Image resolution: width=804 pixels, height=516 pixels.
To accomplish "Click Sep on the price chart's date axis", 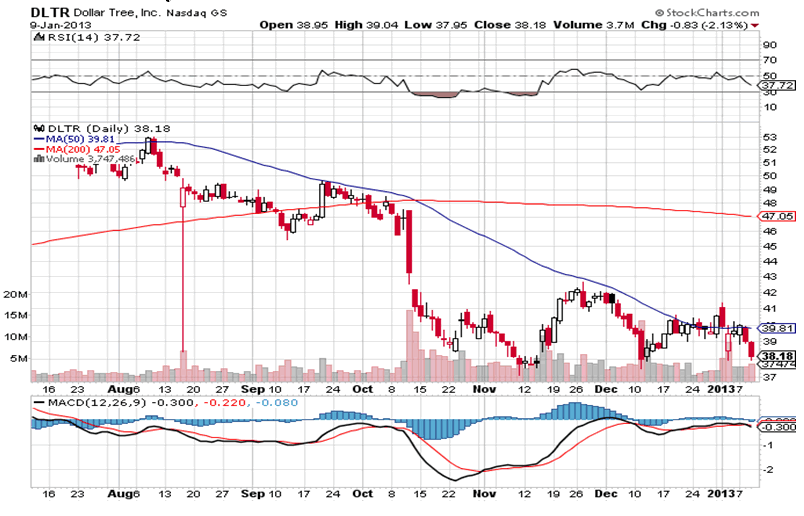I will pyautogui.click(x=253, y=389).
